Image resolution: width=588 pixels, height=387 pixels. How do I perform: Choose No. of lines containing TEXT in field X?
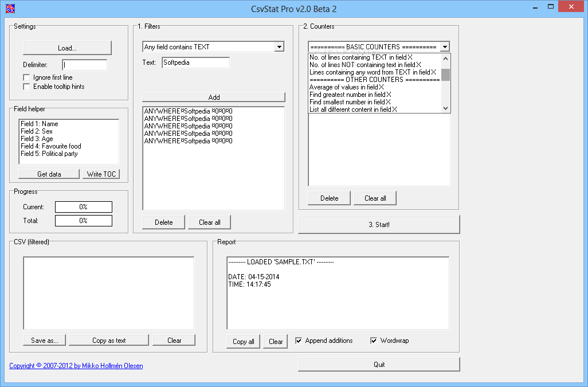coord(375,57)
